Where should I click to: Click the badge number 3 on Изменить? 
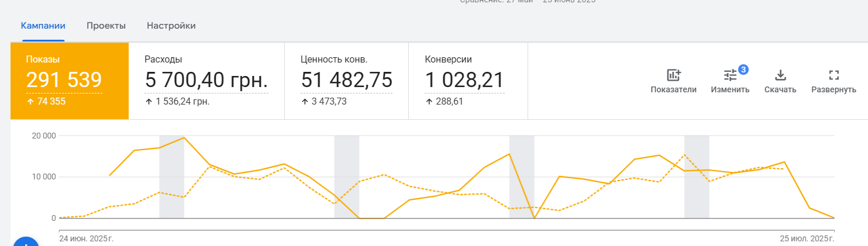click(x=743, y=70)
